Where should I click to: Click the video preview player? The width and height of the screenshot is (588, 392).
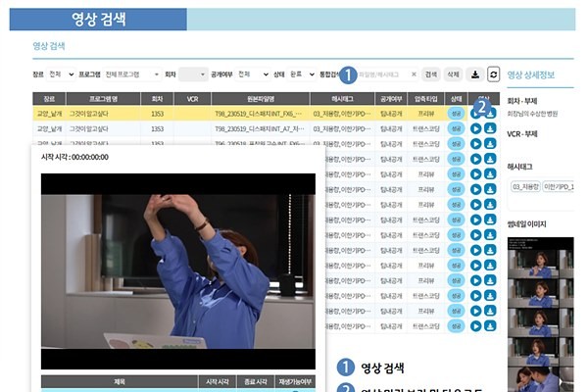(178, 271)
